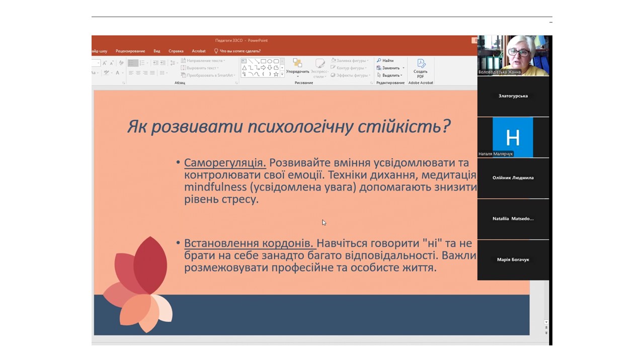Open the Заменить dropdown arrow

(x=404, y=68)
